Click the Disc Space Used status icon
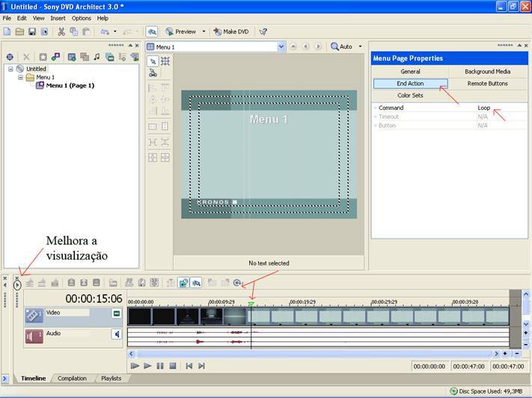 point(453,391)
